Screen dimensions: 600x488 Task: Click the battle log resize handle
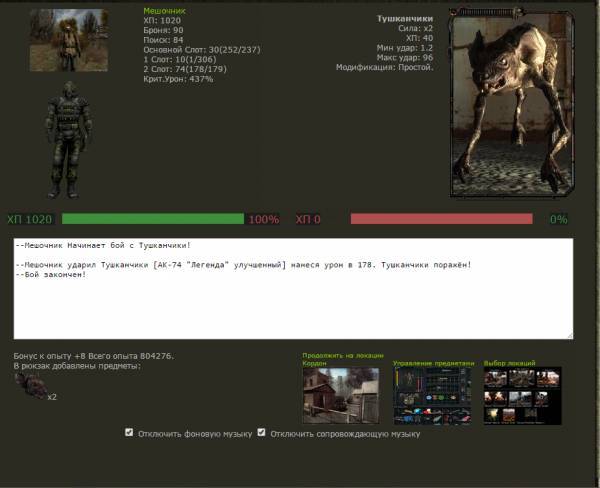[x=569, y=334]
